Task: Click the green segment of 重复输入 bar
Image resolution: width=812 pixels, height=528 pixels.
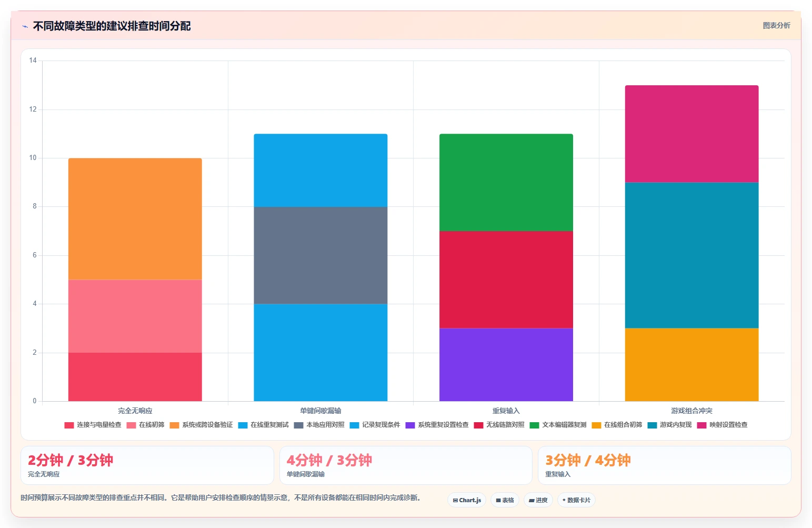Action: (x=506, y=182)
